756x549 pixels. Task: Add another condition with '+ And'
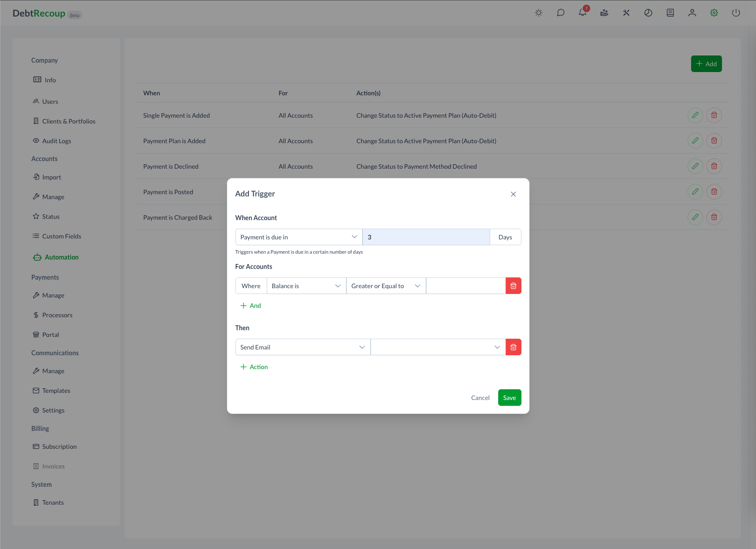click(251, 306)
